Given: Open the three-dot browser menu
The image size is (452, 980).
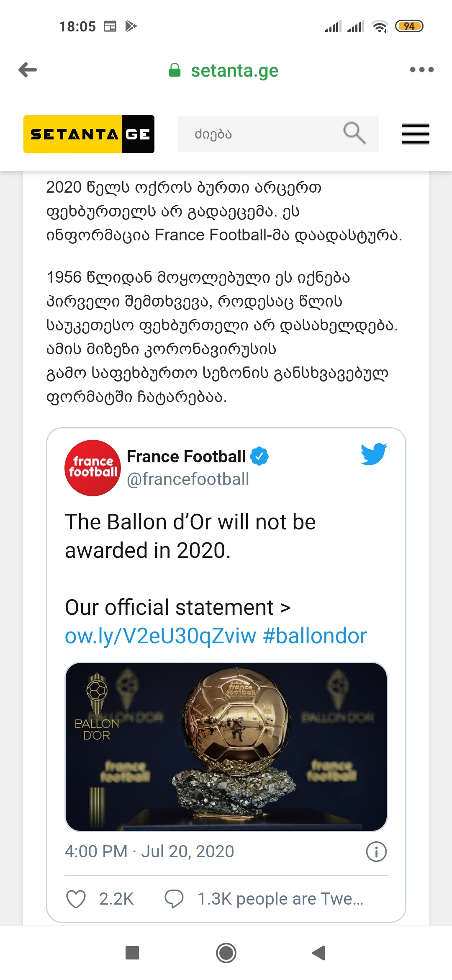Looking at the screenshot, I should (421, 70).
